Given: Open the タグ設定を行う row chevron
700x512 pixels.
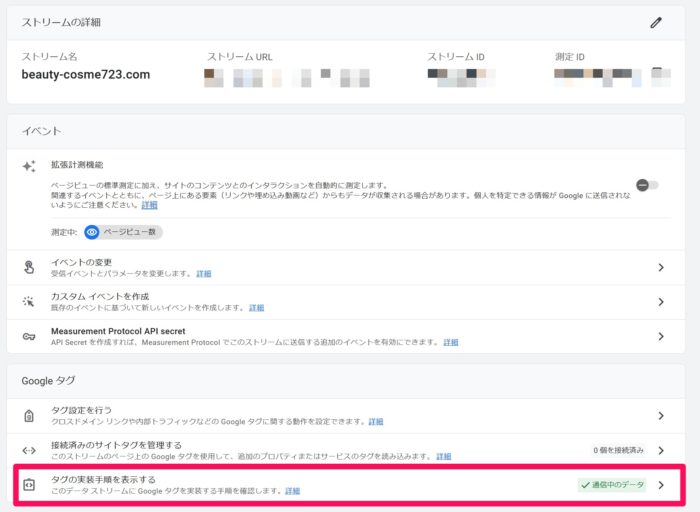Looking at the screenshot, I should [661, 416].
